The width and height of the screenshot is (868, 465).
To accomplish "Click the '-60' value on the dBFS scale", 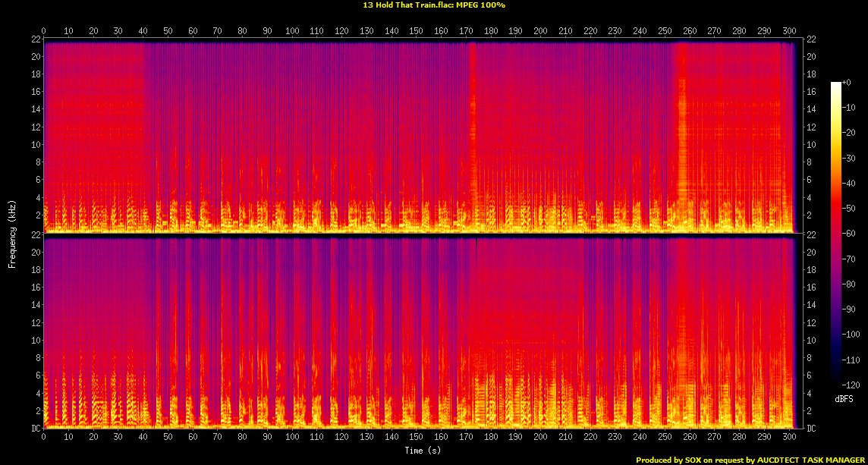I will tap(852, 235).
